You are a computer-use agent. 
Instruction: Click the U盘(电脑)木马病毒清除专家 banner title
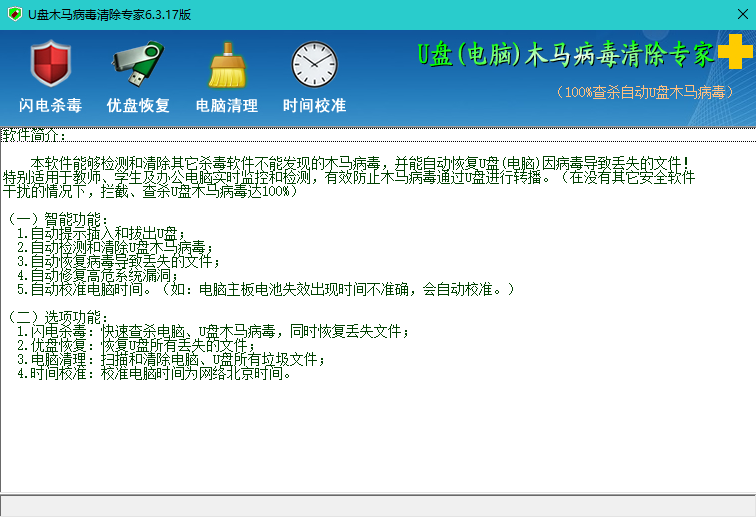(566, 54)
